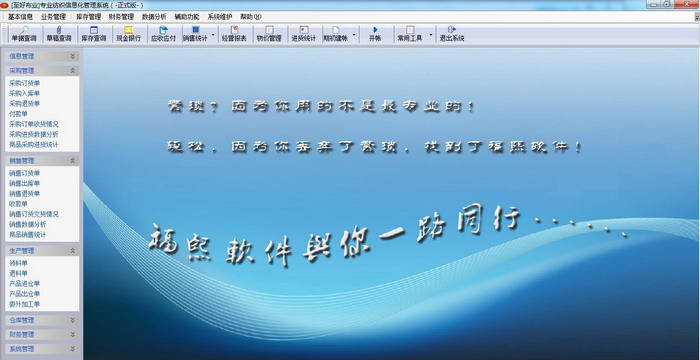This screenshot has height=360, width=700.
Task: Open the 帮助 menu
Action: (250, 17)
